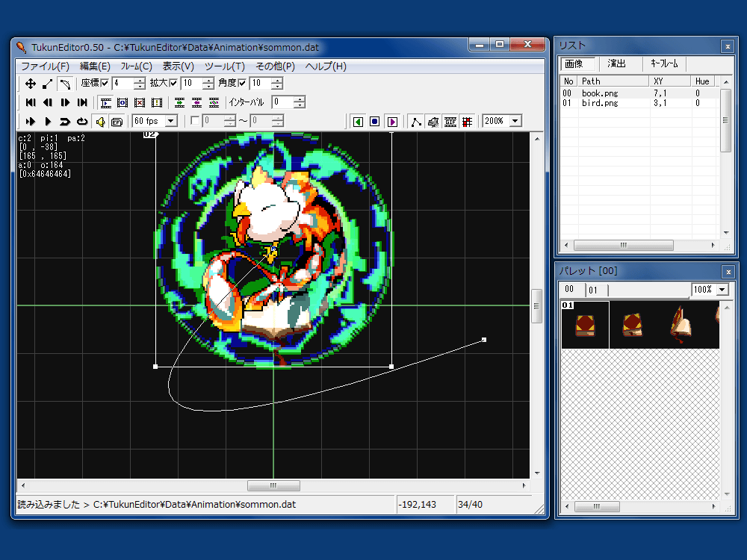Image resolution: width=747 pixels, height=560 pixels.
Task: Select the bird.png row in list
Action: 639,103
